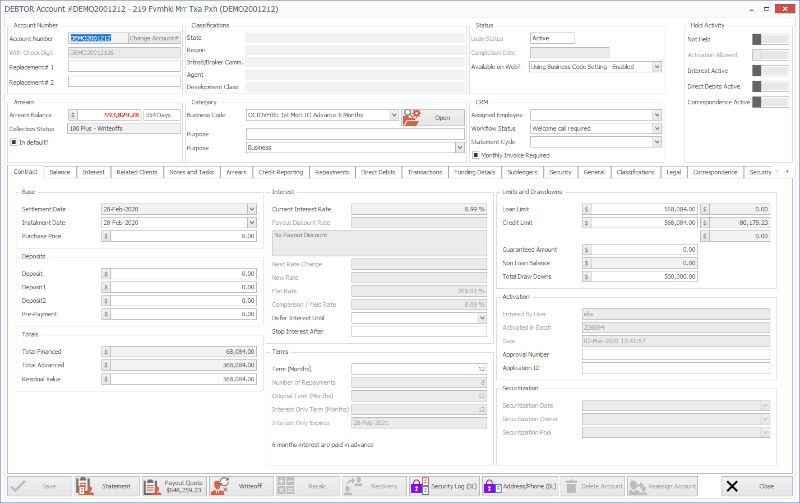Click the Change Account# button

pyautogui.click(x=154, y=38)
